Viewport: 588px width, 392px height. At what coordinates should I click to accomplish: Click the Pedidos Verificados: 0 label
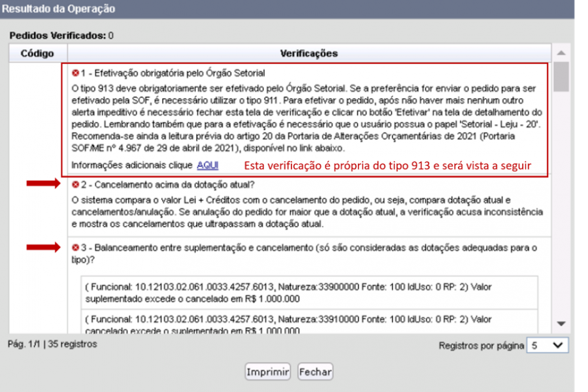(61, 36)
